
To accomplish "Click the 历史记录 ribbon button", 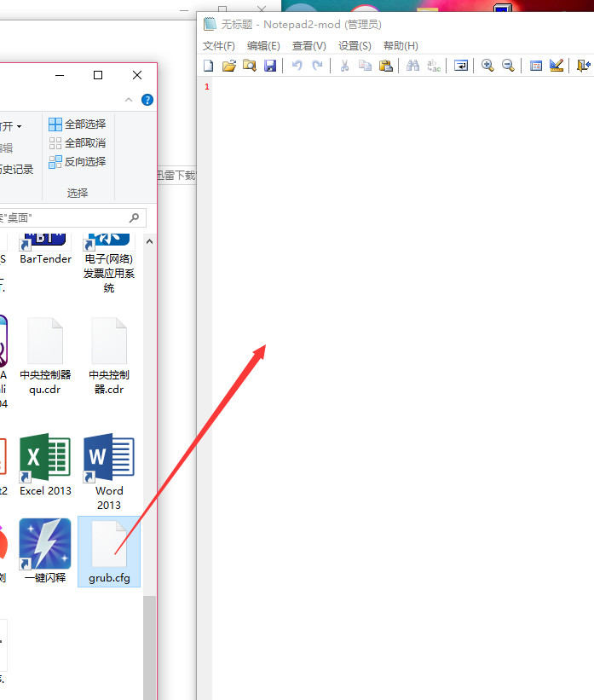I will [17, 169].
